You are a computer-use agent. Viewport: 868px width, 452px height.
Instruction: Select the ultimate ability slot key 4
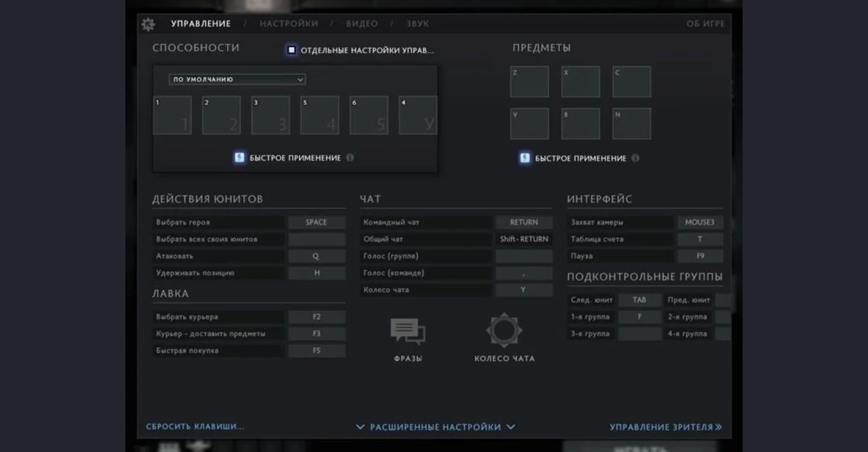(x=418, y=115)
